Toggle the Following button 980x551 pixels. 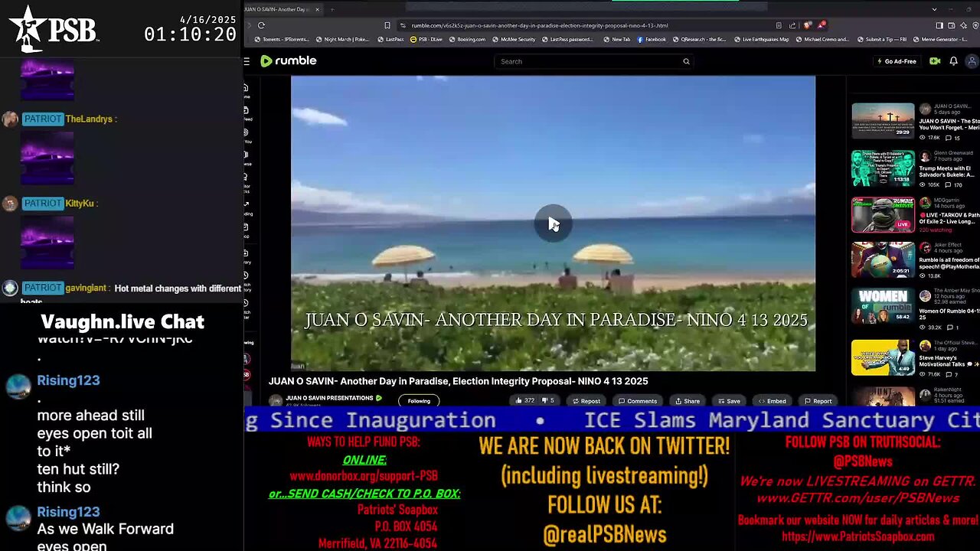tap(419, 401)
